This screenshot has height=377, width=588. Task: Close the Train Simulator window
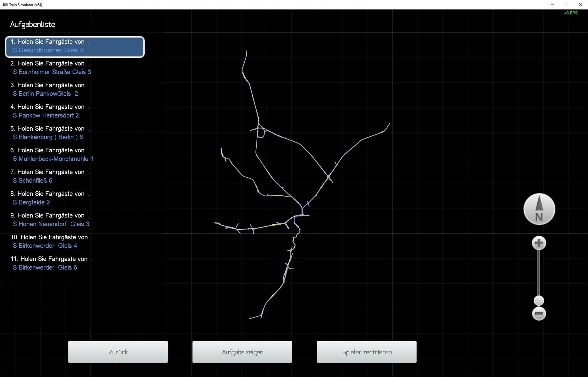coord(580,5)
